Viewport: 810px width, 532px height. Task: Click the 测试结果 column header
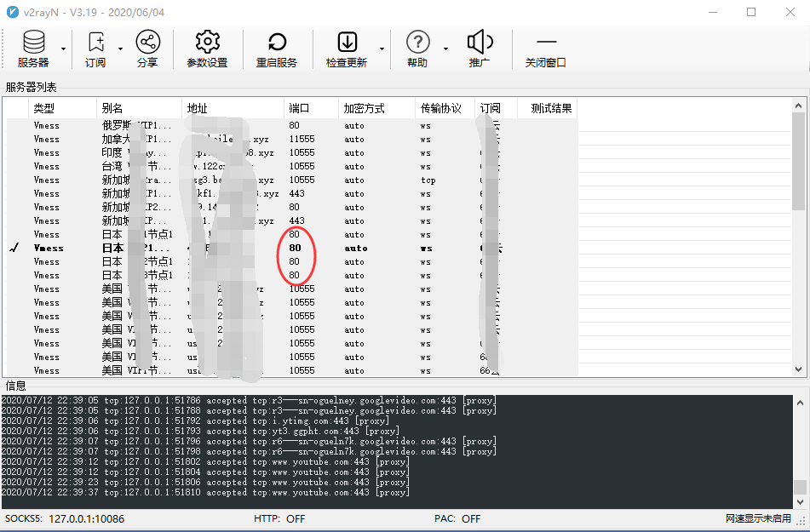pos(547,108)
